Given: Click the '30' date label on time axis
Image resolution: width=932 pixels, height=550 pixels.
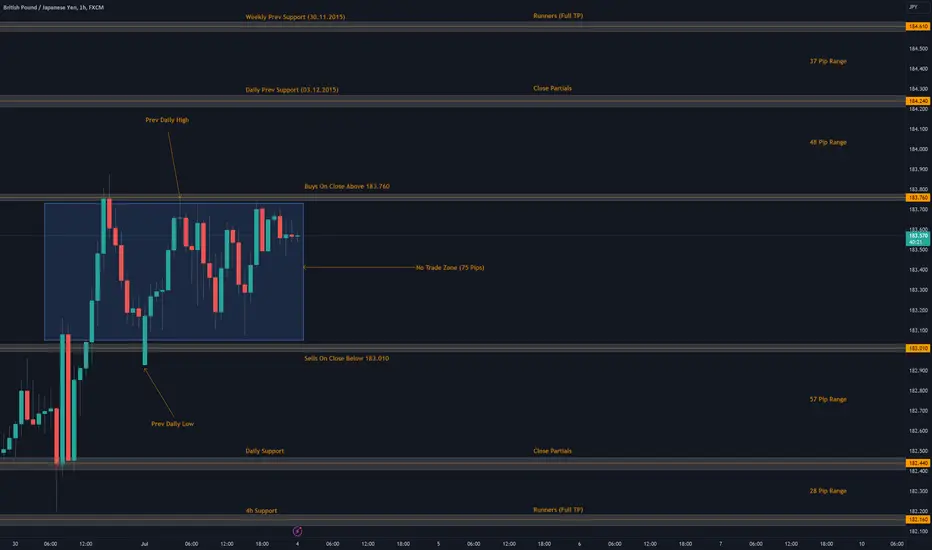Looking at the screenshot, I should pyautogui.click(x=15, y=544).
